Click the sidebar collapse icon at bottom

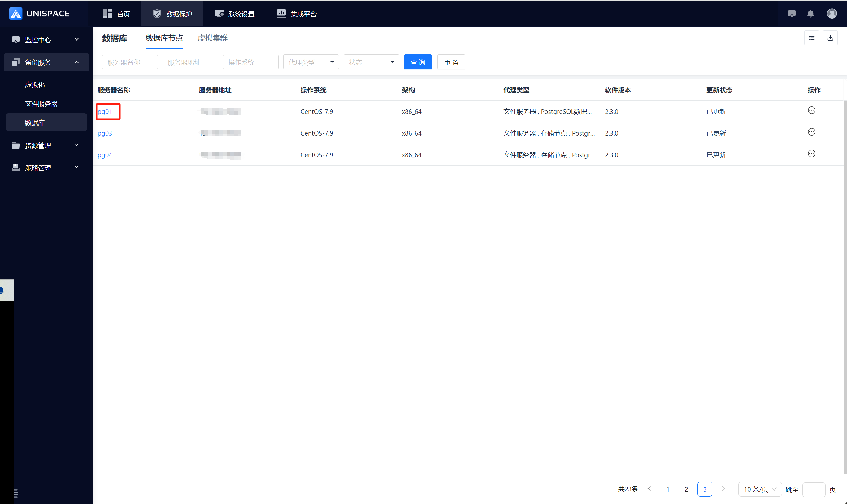15,493
